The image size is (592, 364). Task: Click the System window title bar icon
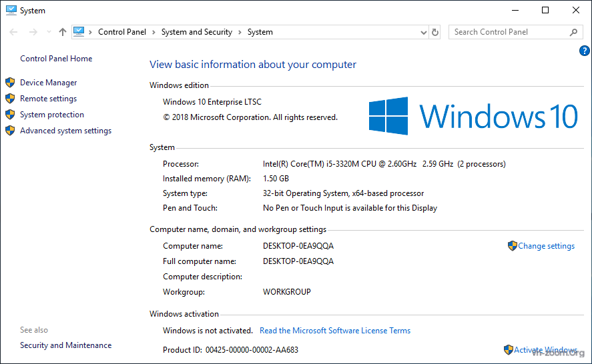tap(11, 10)
